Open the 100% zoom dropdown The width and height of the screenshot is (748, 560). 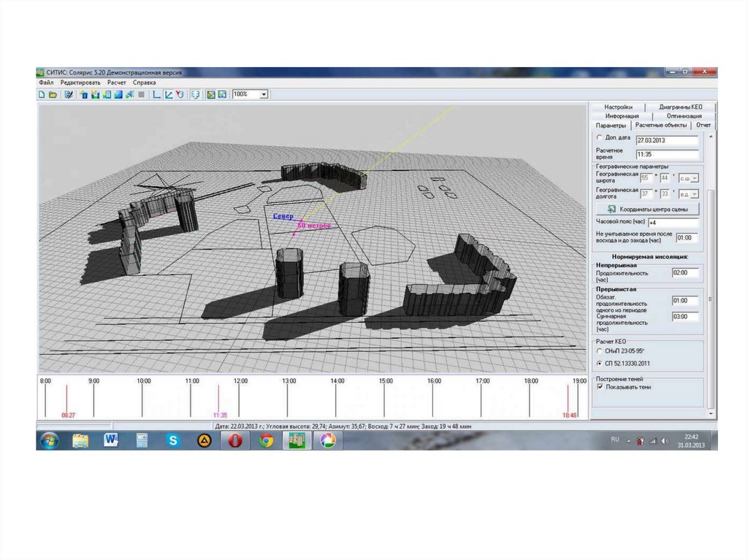[x=264, y=94]
